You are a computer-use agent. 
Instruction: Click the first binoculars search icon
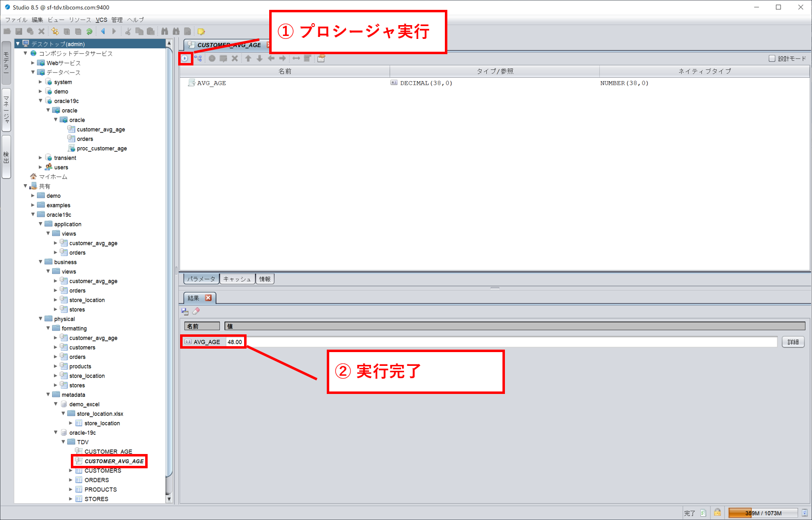pos(165,32)
